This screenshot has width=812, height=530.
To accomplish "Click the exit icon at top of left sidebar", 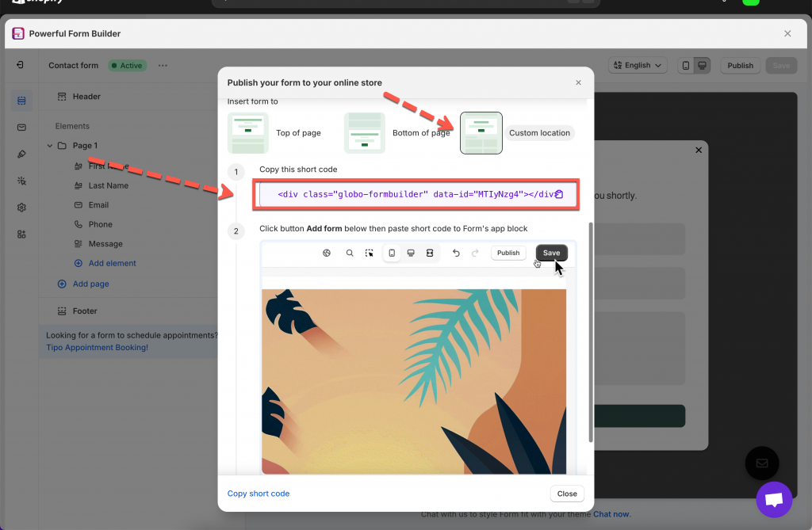I will coord(21,65).
